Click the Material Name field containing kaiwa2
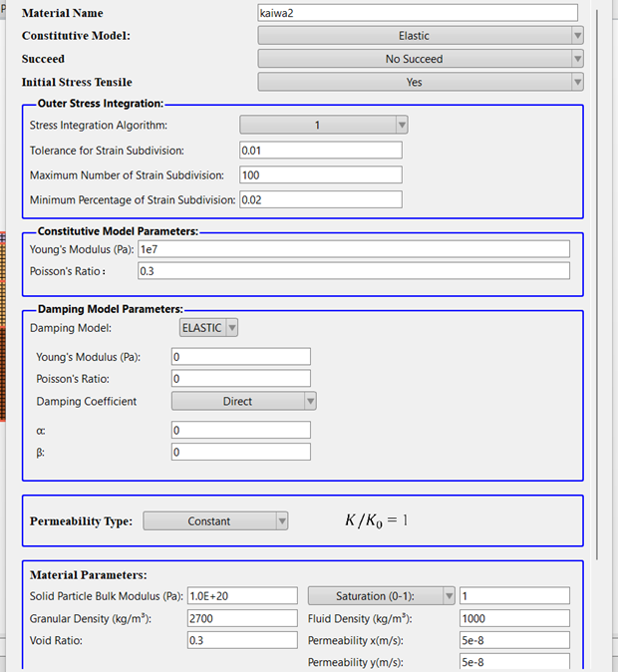The image size is (618, 672). [x=418, y=13]
